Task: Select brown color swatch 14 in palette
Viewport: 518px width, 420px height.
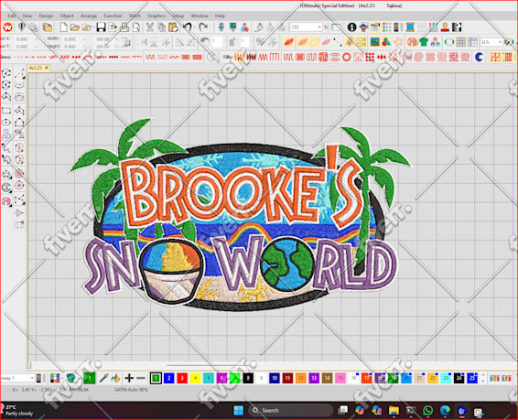Action: pyautogui.click(x=327, y=378)
